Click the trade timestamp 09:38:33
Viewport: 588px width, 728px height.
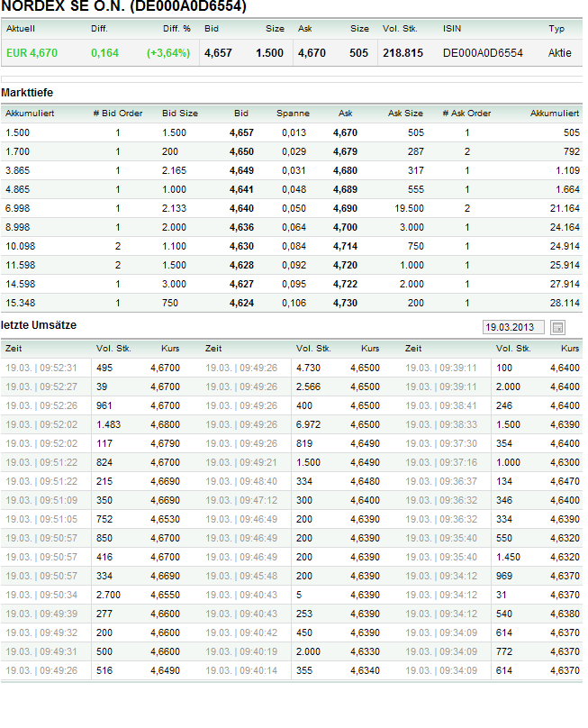(441, 424)
